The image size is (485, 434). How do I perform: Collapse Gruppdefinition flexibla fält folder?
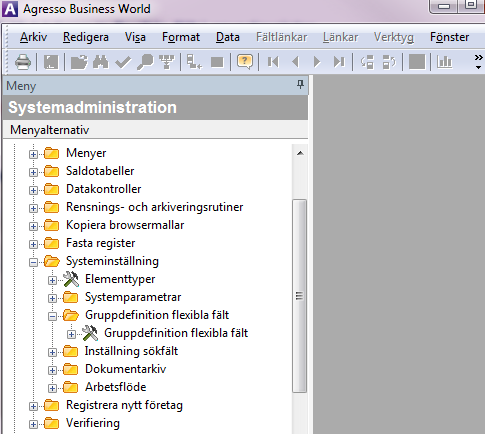52,316
